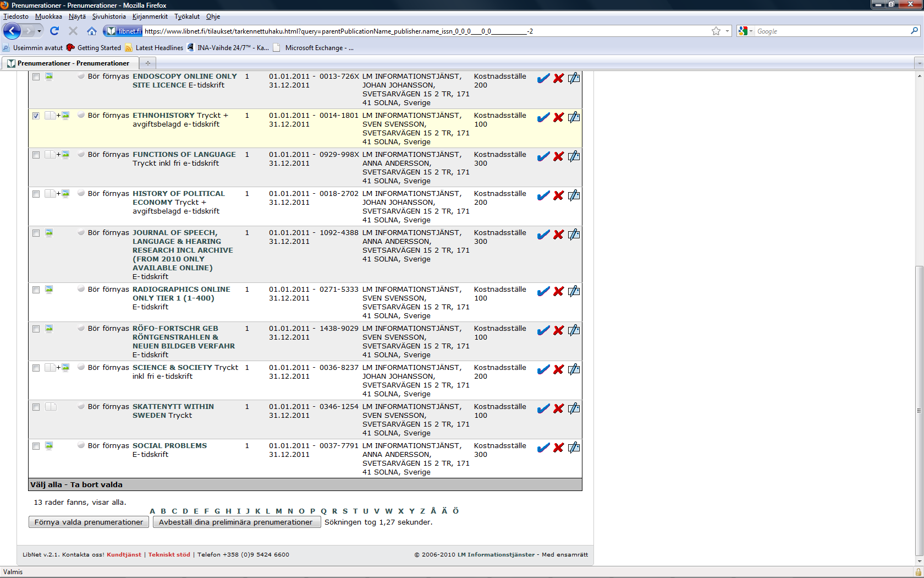The image size is (924, 578).
Task: Click online monitor icon in ENDOSCOPY row
Action: pyautogui.click(x=49, y=77)
